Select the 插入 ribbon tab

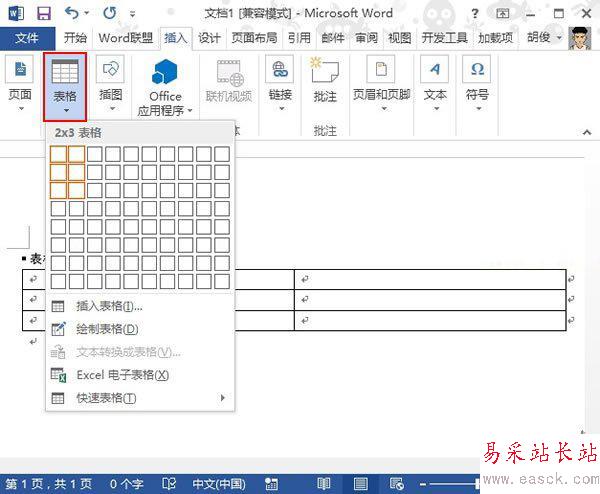point(176,38)
